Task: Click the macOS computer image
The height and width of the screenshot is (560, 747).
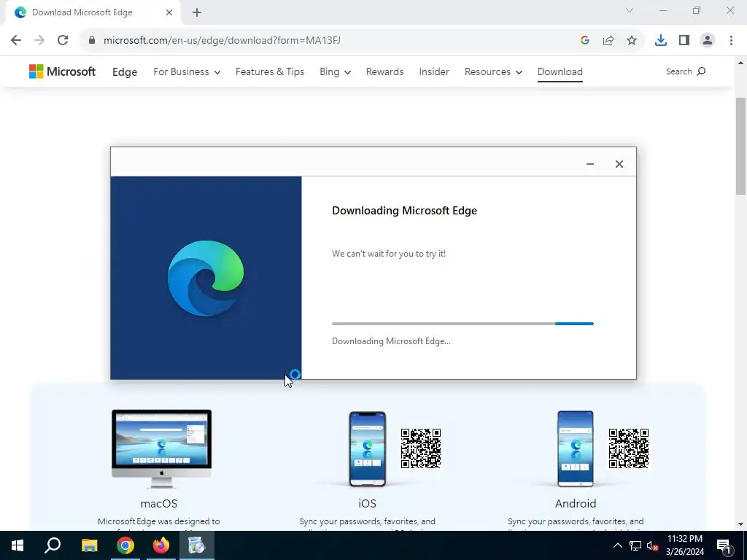Action: point(161,448)
